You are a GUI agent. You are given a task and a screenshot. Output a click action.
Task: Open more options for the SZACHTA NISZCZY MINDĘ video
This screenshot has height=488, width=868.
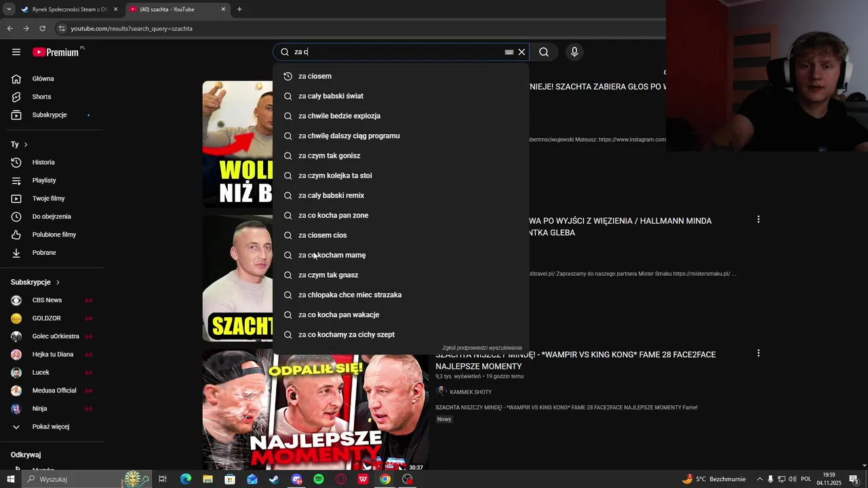click(758, 353)
